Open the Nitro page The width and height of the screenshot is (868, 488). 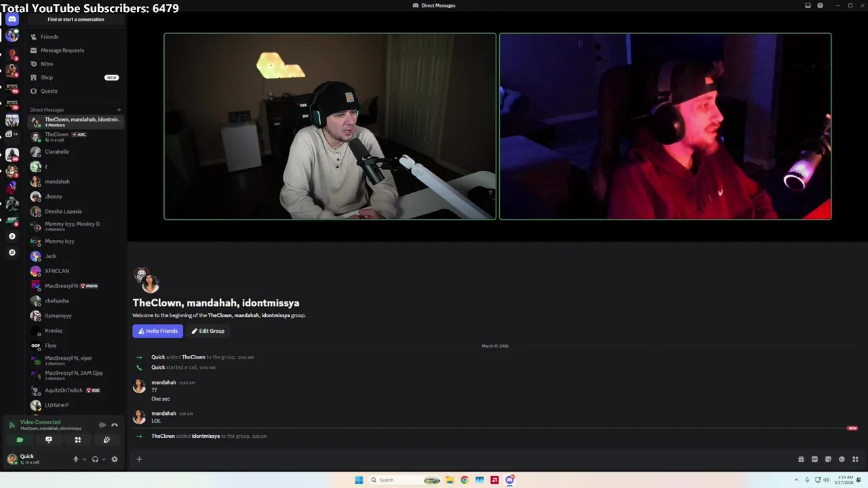(x=75, y=64)
